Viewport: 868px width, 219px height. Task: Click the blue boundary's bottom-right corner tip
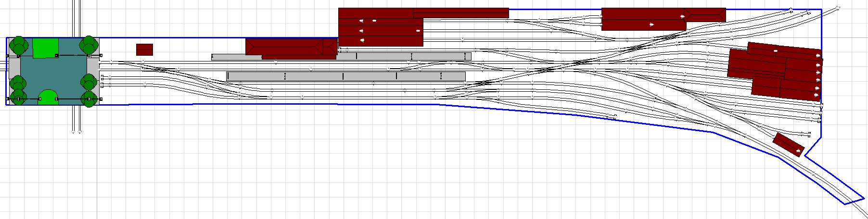point(864,197)
